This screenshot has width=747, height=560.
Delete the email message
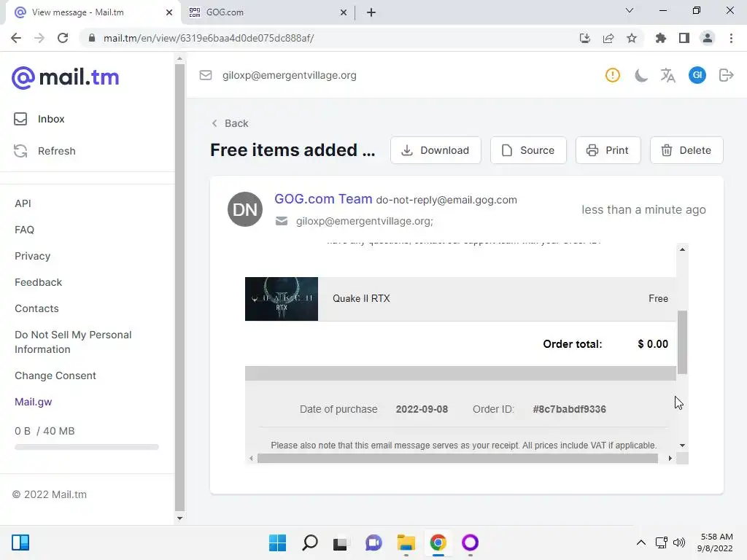(x=686, y=150)
